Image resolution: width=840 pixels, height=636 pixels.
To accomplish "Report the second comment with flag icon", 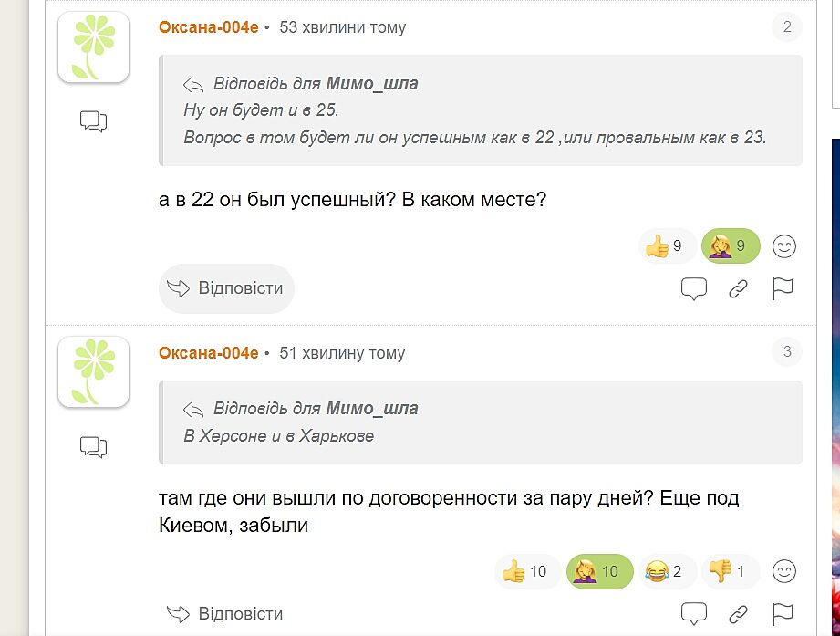I will coord(783,614).
